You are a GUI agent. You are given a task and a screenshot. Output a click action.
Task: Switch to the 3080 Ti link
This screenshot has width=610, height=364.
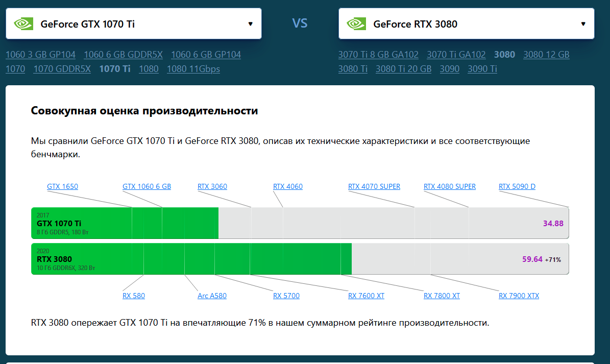coord(352,69)
